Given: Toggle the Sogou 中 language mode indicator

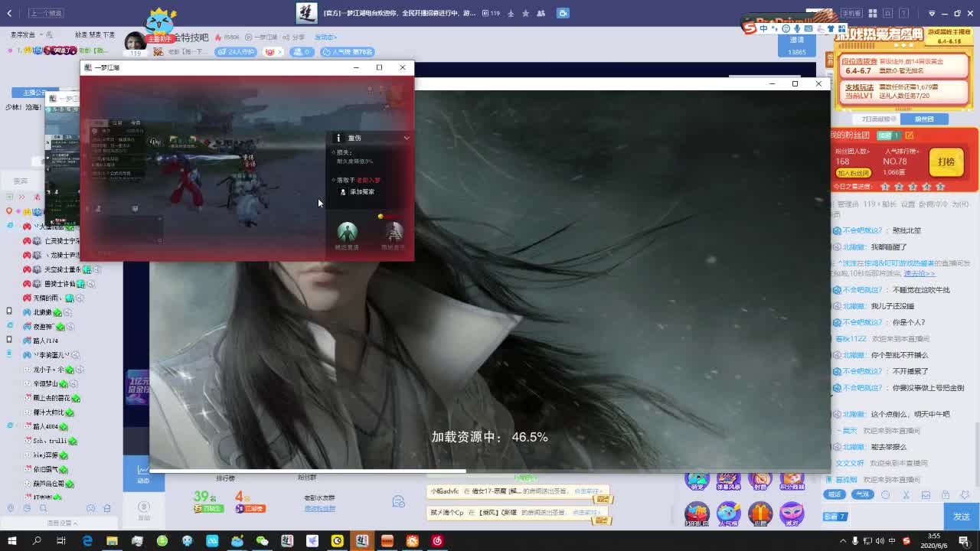Looking at the screenshot, I should point(763,28).
